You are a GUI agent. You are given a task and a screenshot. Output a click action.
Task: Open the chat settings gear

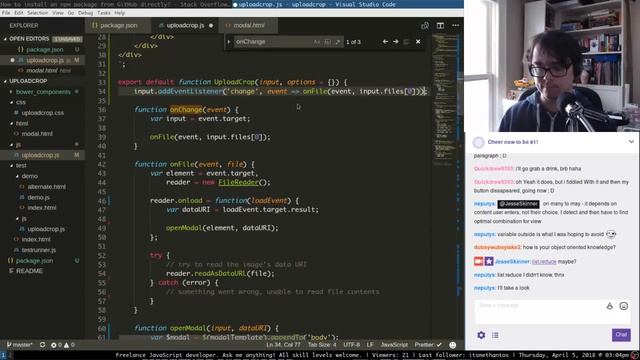point(481,335)
